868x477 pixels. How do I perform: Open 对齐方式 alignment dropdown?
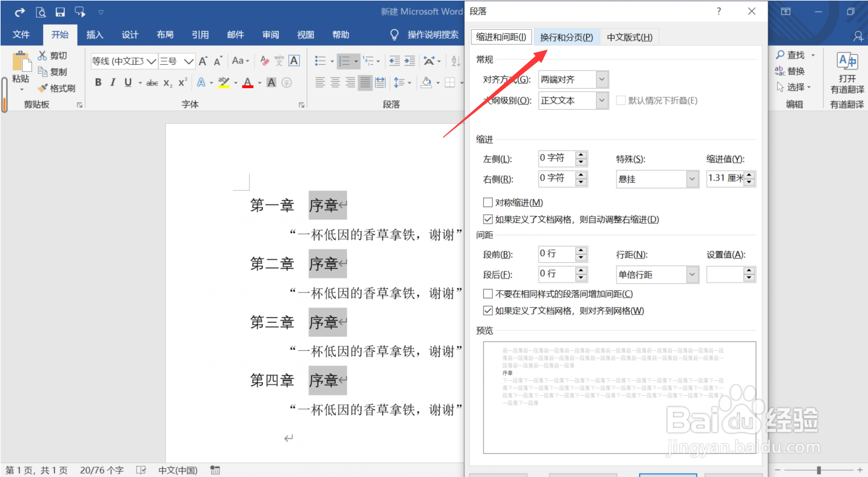pos(603,79)
